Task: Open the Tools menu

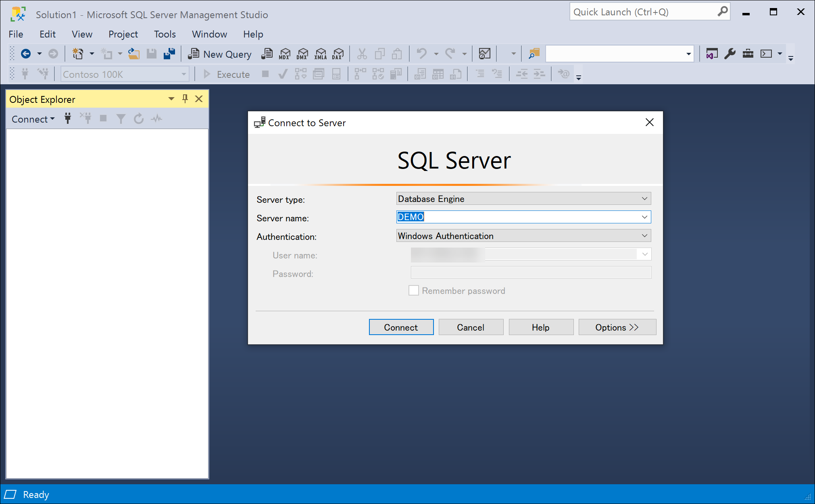Action: click(165, 34)
